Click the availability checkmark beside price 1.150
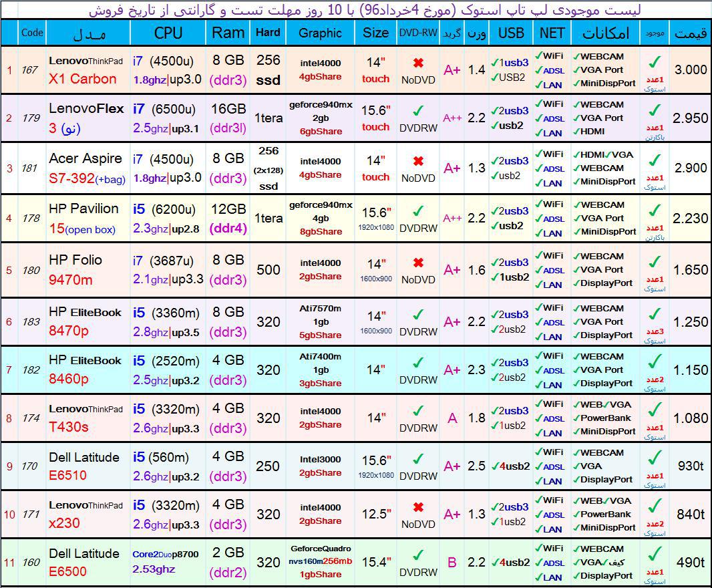This screenshot has width=712, height=588. pyautogui.click(x=655, y=361)
